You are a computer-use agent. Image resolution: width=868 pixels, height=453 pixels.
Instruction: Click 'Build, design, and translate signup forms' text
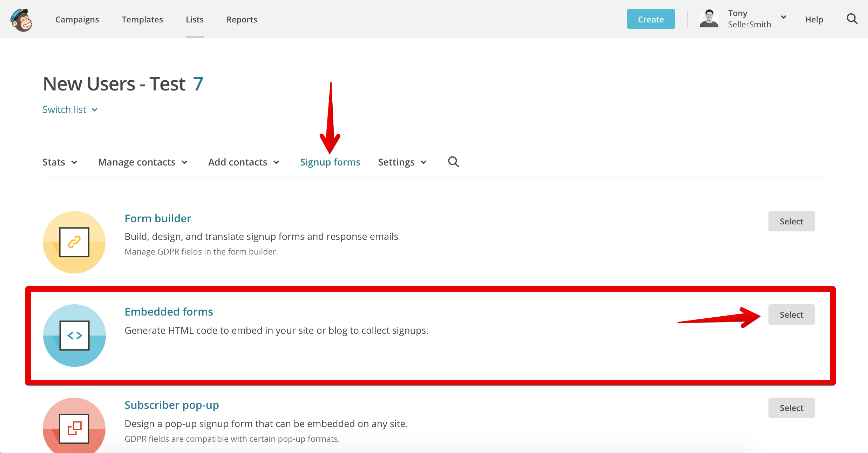262,237
